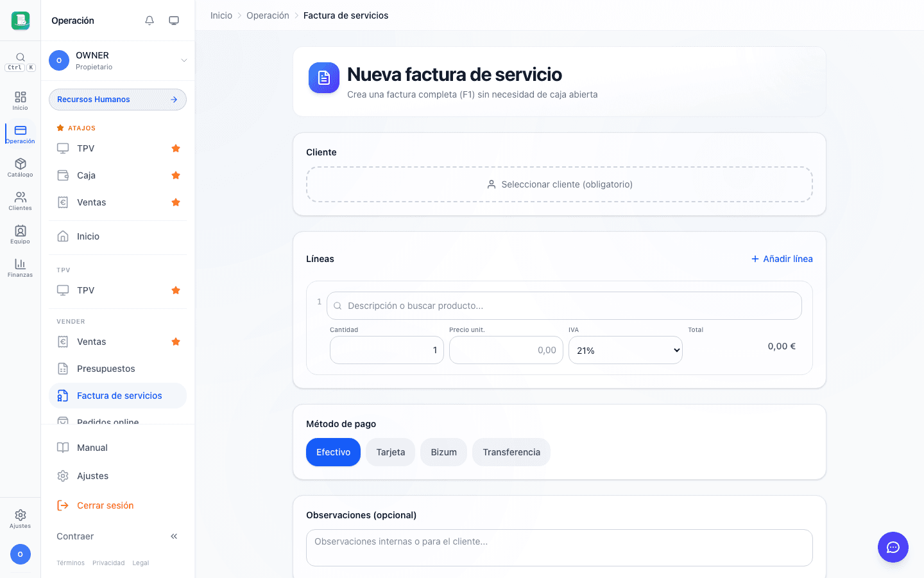The width and height of the screenshot is (924, 578).
Task: Open Finanzas in the icon rail
Action: (x=21, y=268)
